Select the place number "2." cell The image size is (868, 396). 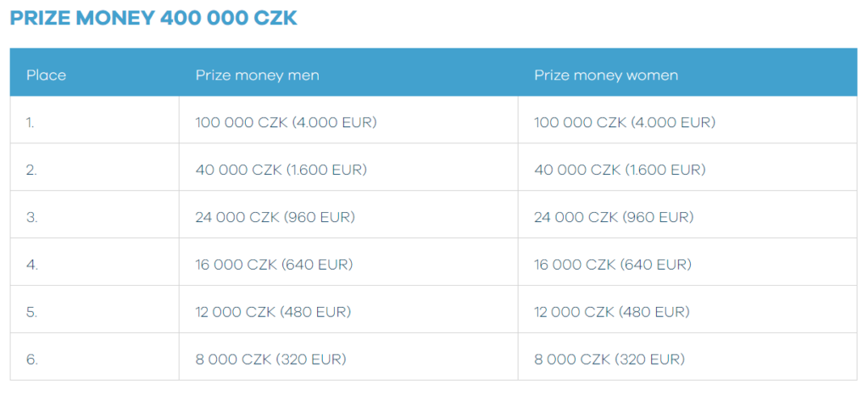point(31,170)
